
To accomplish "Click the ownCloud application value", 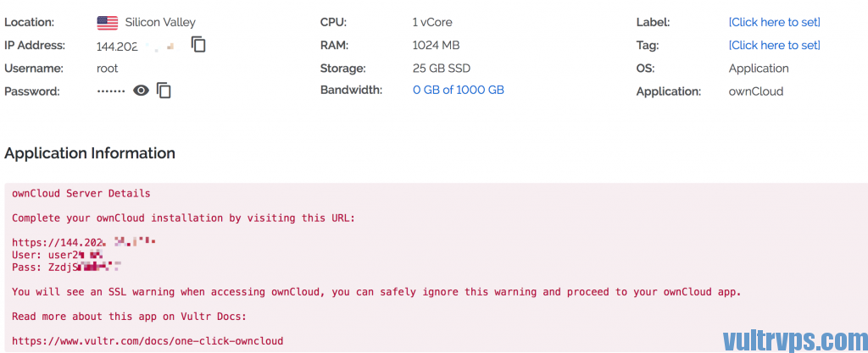I will coord(755,91).
